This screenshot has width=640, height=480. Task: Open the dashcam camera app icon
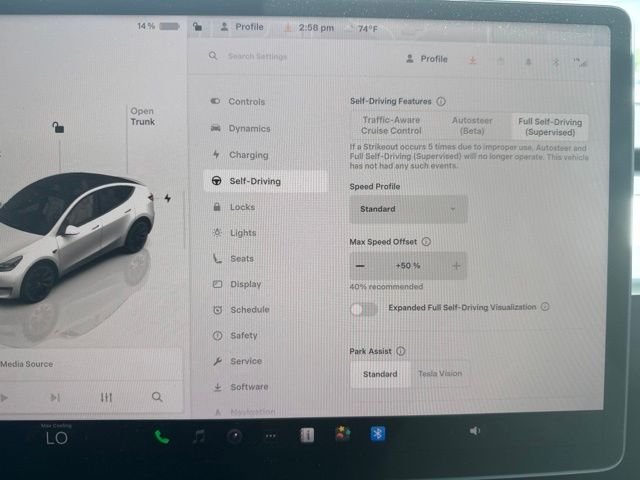coord(234,436)
